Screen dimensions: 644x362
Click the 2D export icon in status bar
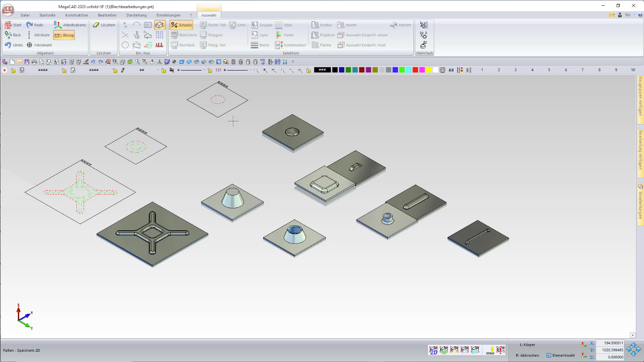tap(433, 350)
